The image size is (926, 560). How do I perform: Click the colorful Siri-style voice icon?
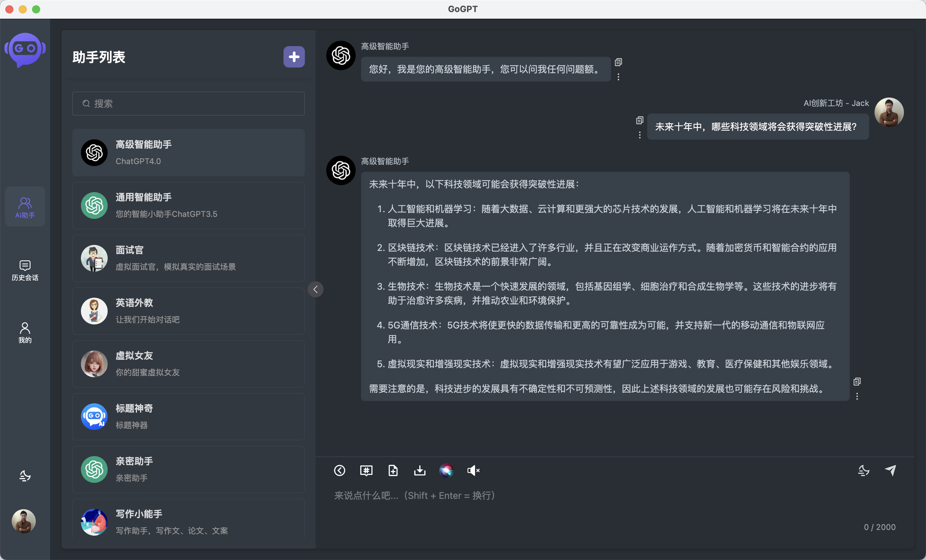(447, 470)
